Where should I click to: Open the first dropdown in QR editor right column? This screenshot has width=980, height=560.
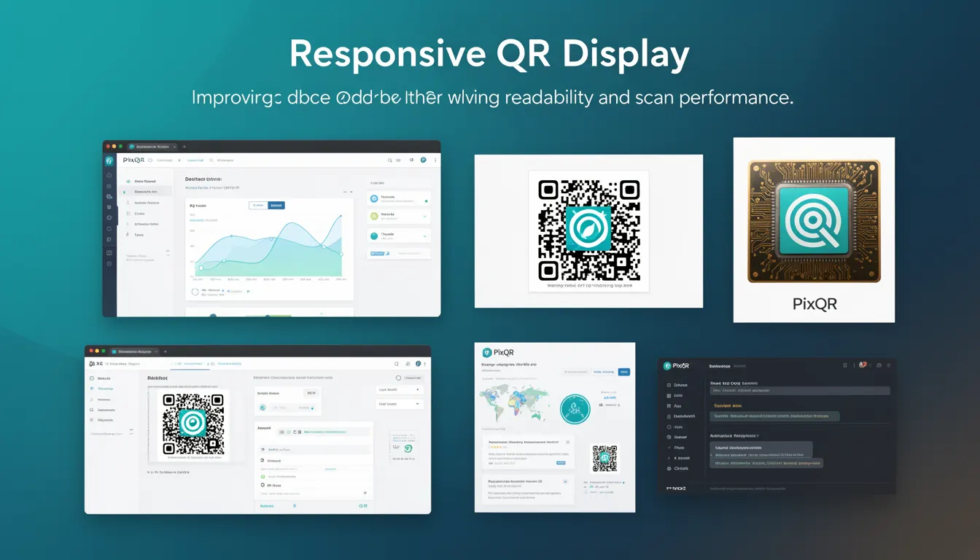[x=399, y=390]
